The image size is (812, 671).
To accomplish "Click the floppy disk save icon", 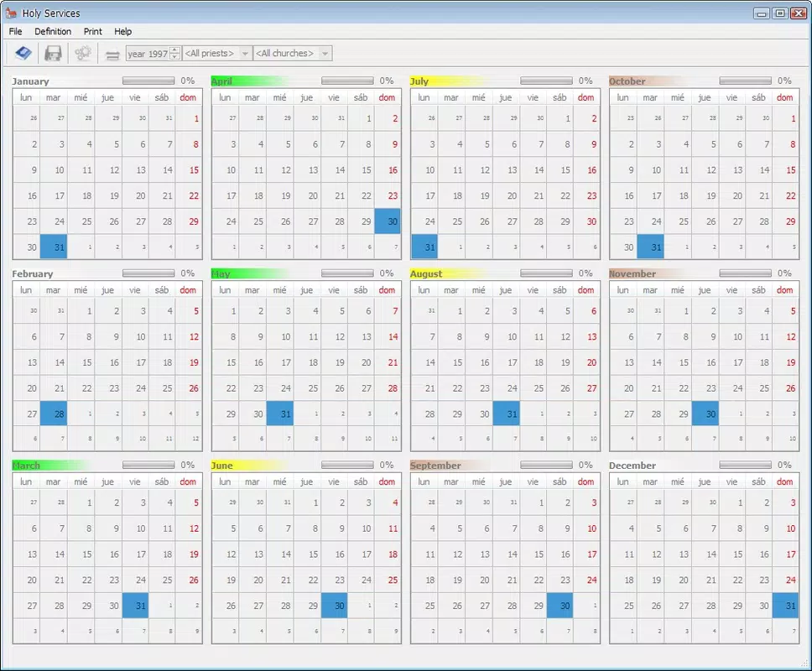I will pos(53,54).
